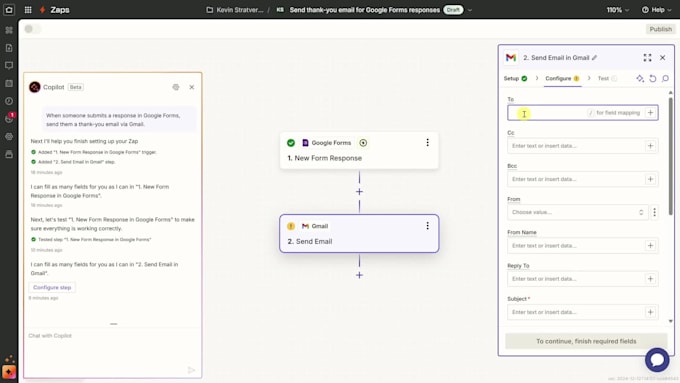
Task: Click the AI sparkle icon in panel toolbar
Action: point(640,79)
